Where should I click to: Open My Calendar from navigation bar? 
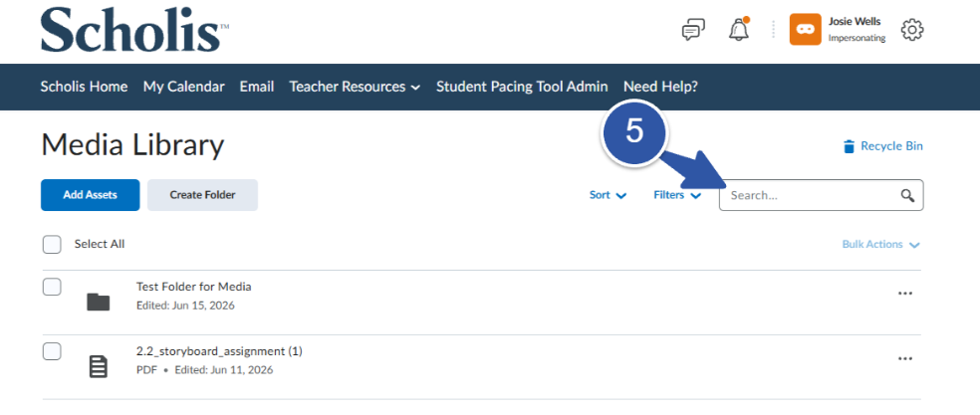click(183, 87)
